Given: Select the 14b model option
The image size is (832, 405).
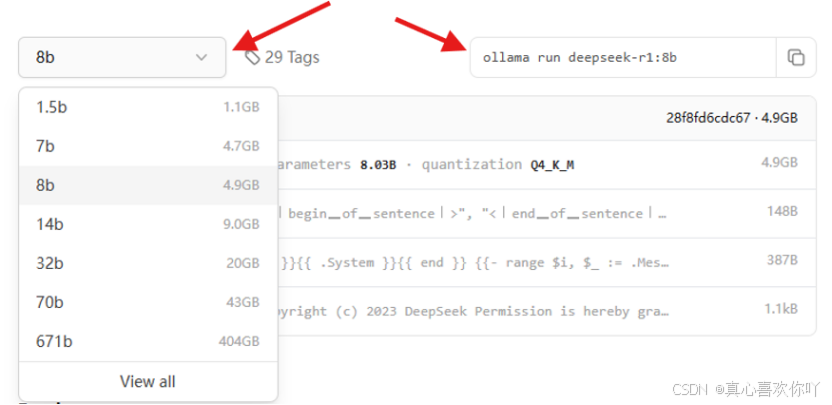Looking at the screenshot, I should [x=148, y=224].
